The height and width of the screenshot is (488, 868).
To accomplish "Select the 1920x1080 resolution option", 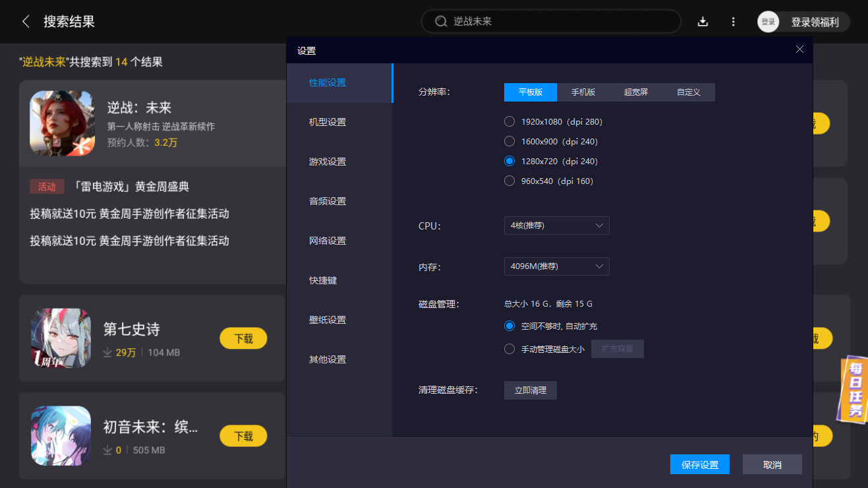I will (509, 121).
